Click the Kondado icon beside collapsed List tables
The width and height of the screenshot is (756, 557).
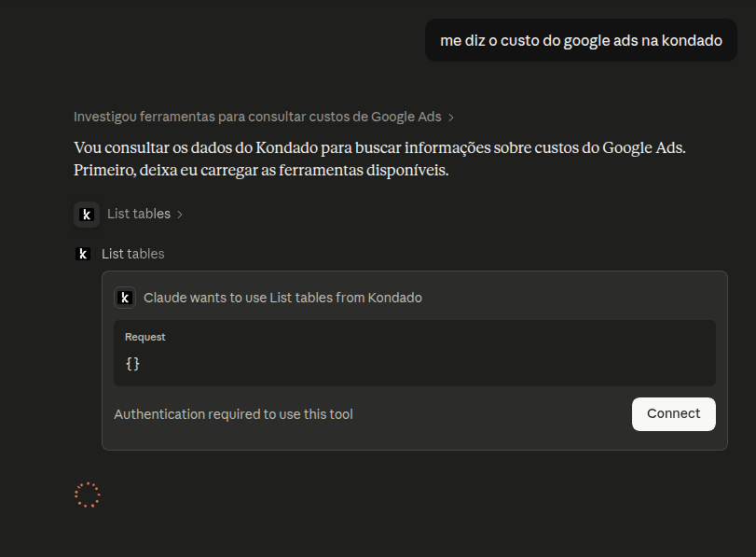pos(87,215)
